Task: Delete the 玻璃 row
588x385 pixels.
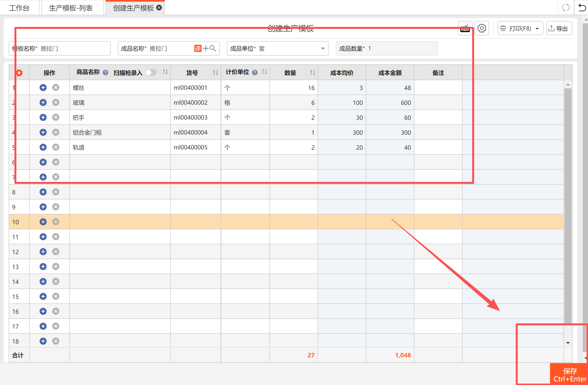Action: (x=56, y=103)
